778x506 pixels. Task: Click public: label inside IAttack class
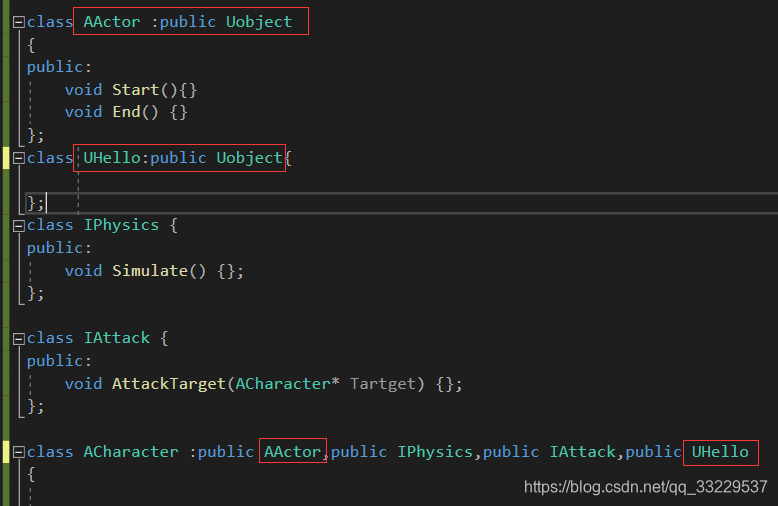pyautogui.click(x=59, y=361)
